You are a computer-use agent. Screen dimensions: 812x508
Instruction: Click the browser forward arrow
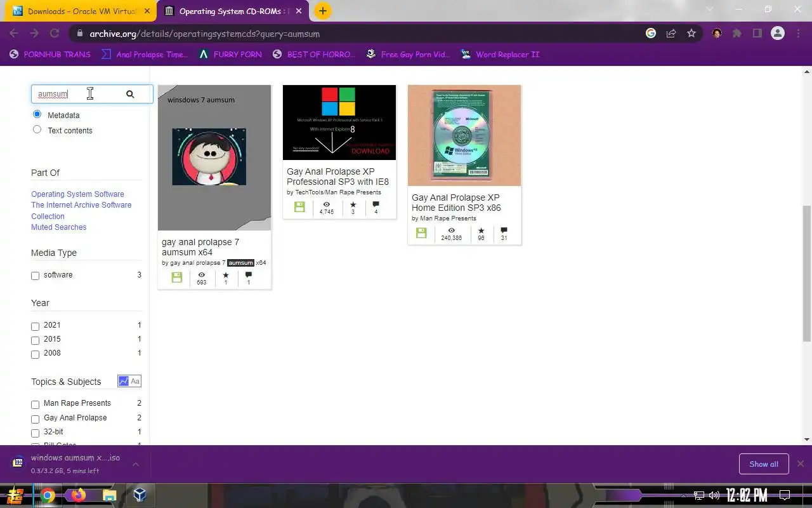[34, 34]
